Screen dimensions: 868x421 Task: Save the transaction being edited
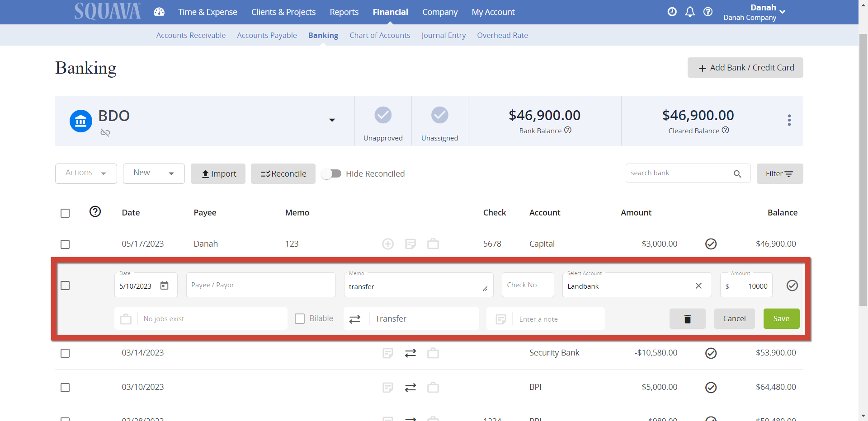(x=781, y=318)
